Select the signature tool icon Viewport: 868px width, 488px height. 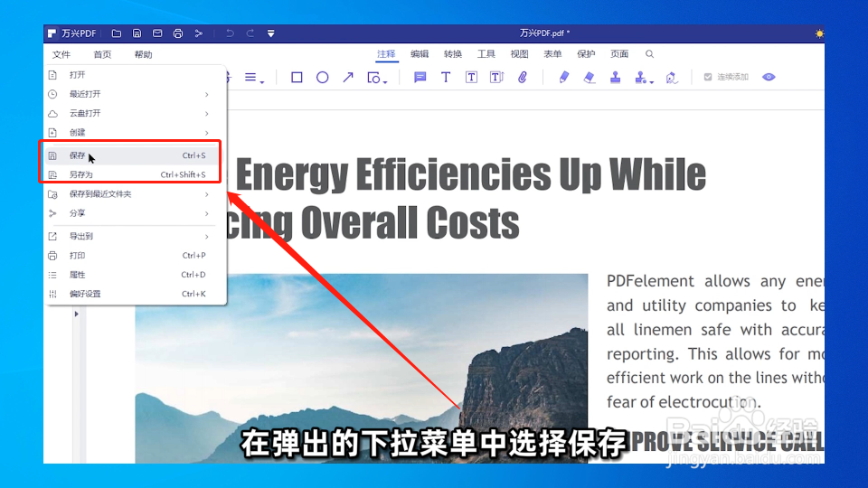[x=672, y=78]
